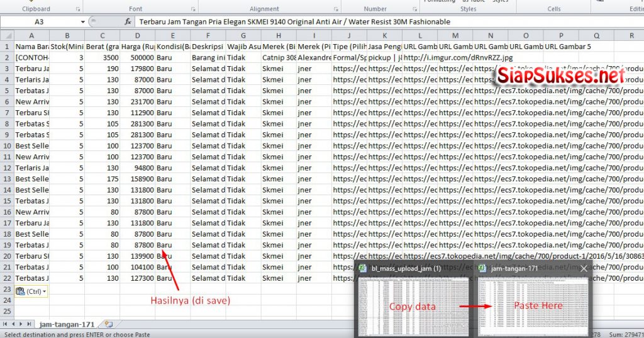Open the Font group dialog launcher
Screen dimensions: 644x338
pyautogui.click(x=193, y=9)
